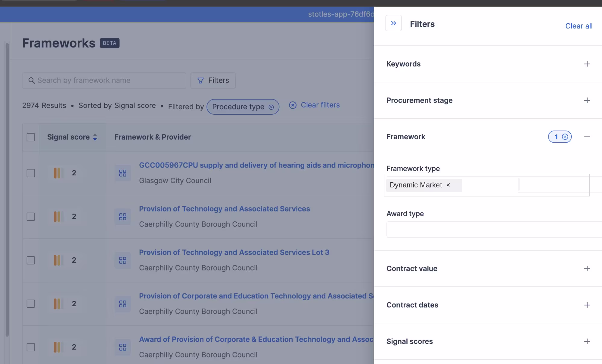Collapse the Framework filter section
Screen dimensions: 602x364
pyautogui.click(x=587, y=137)
